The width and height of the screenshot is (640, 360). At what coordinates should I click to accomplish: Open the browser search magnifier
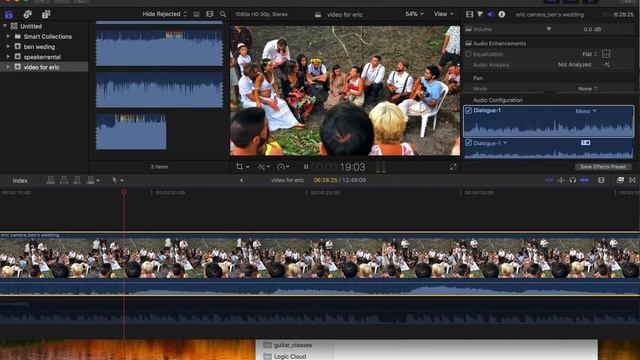(223, 14)
